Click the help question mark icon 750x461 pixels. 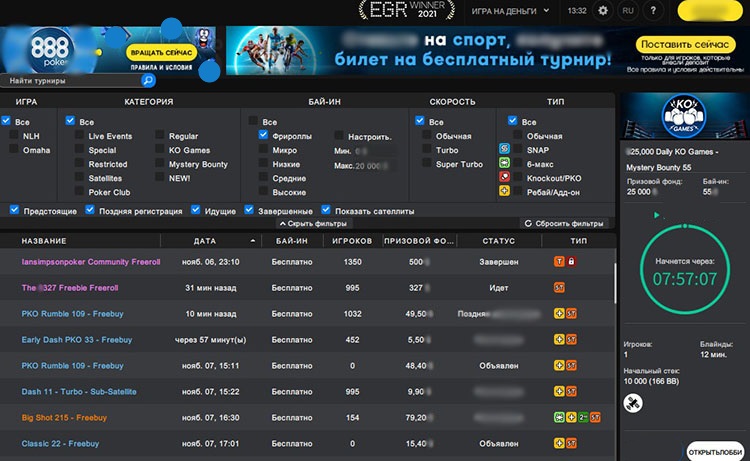653,11
